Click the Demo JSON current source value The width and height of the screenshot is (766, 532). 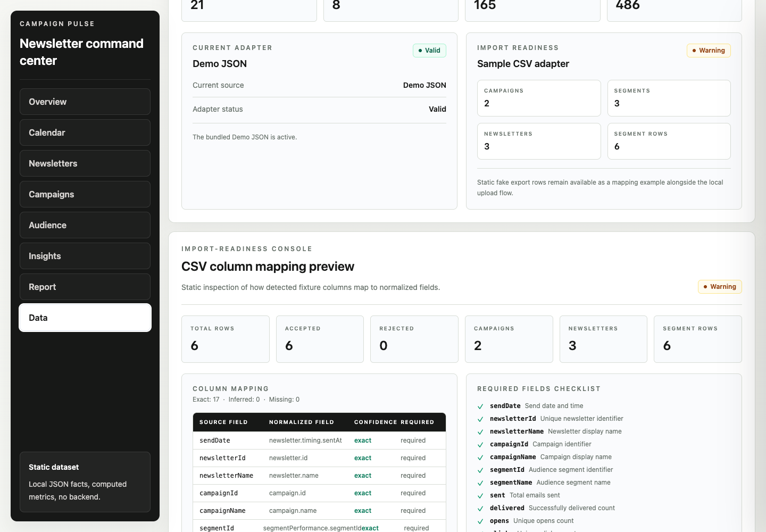pyautogui.click(x=424, y=85)
